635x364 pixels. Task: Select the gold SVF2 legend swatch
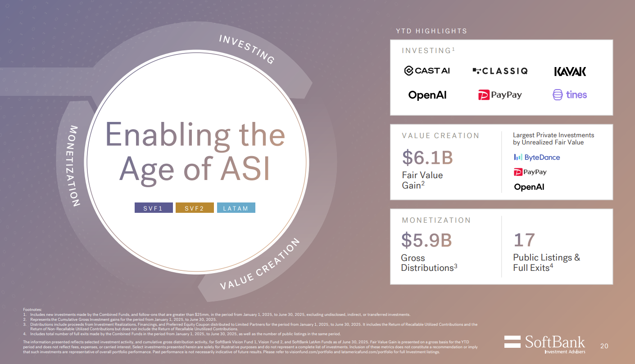[194, 208]
